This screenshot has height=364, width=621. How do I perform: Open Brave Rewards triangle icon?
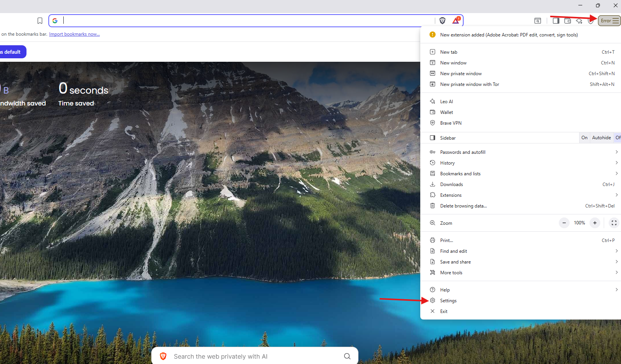click(456, 21)
